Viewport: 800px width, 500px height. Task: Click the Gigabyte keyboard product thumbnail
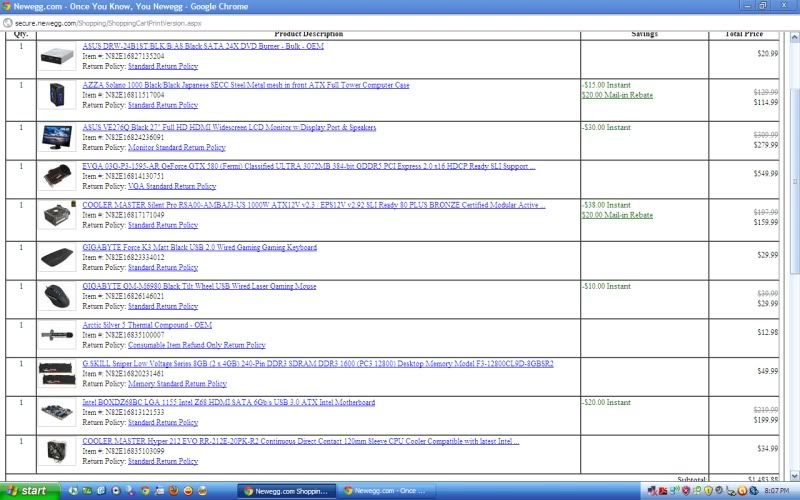57,257
